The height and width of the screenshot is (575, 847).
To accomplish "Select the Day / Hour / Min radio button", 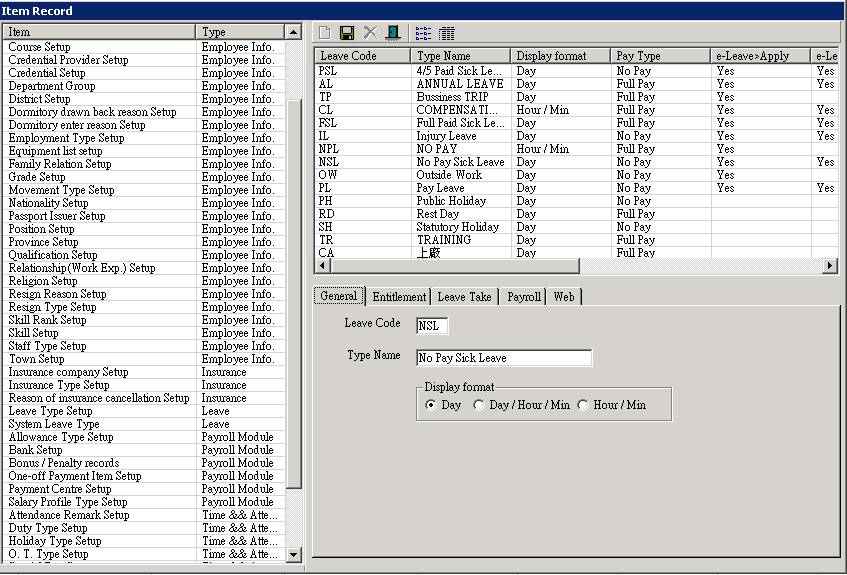I will point(478,405).
